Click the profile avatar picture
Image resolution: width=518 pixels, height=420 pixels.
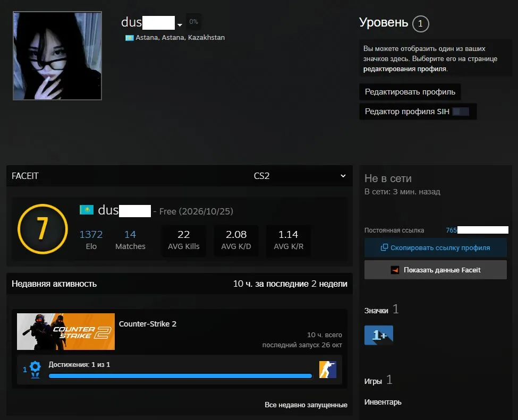point(57,56)
